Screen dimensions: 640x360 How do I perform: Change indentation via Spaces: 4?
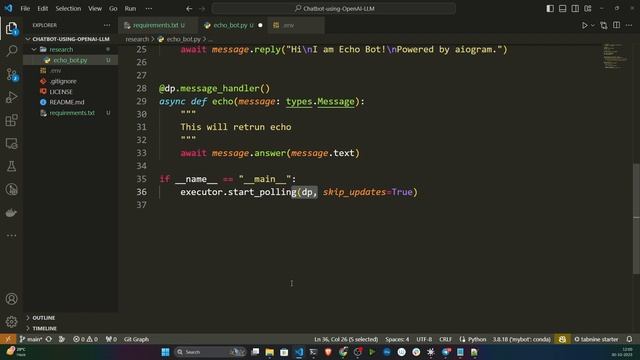click(x=397, y=339)
